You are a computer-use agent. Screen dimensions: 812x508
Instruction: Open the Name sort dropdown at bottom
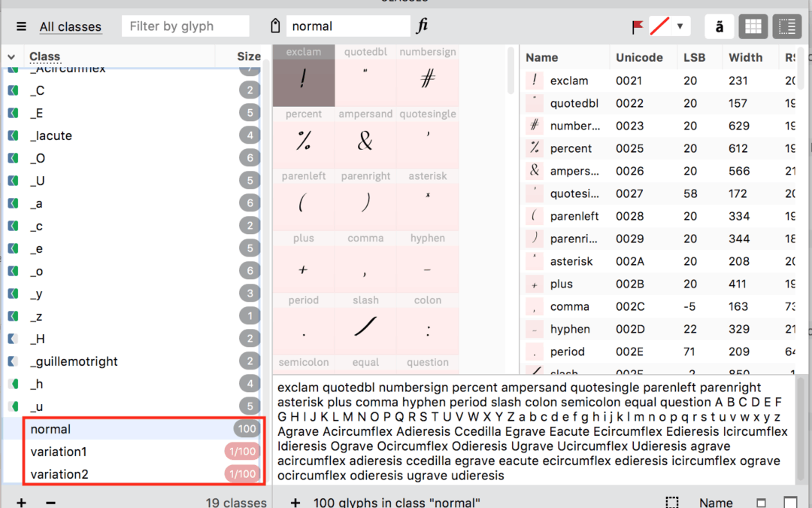716,502
